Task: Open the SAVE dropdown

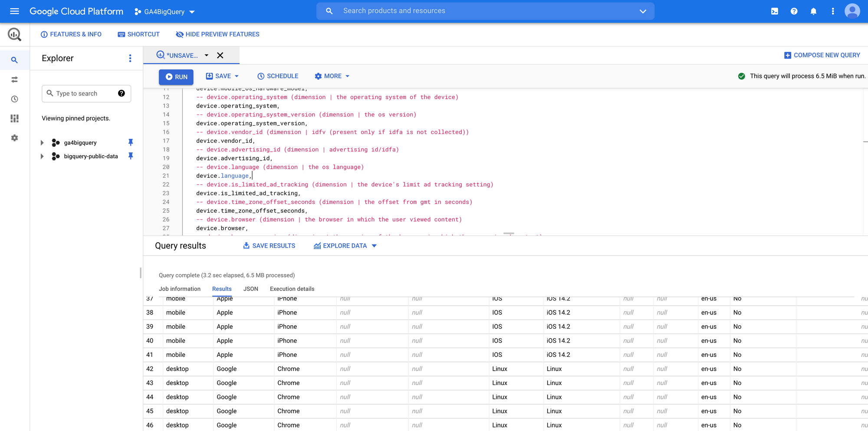Action: 222,76
